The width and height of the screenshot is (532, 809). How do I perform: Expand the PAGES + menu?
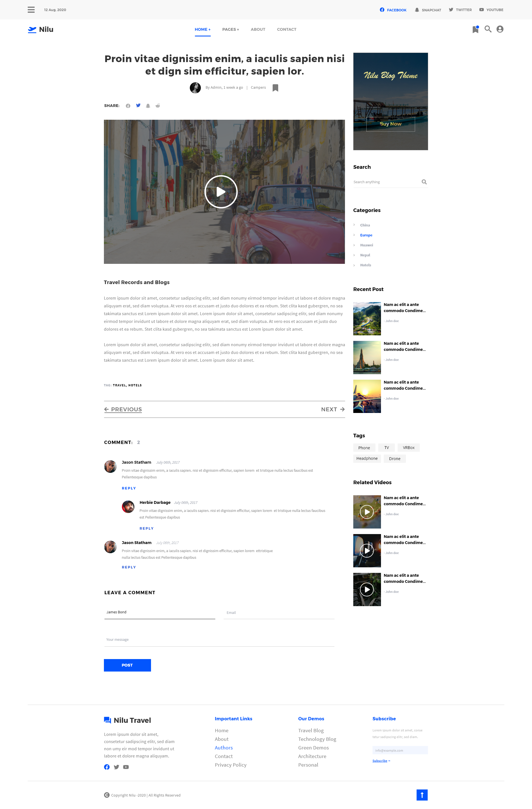coord(231,30)
